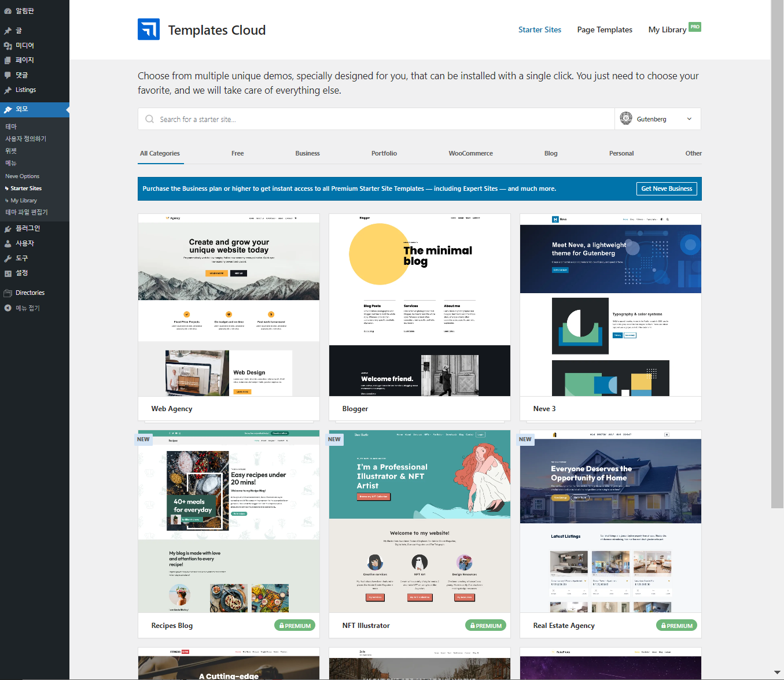Click the collapse menu (메뉴 접기) arrow icon

[8, 308]
